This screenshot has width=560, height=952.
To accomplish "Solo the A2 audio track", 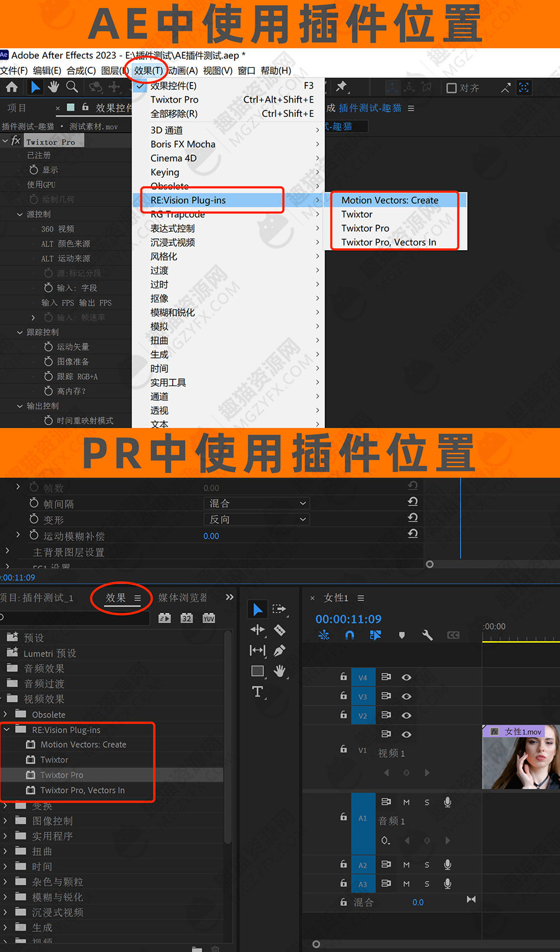I will pyautogui.click(x=427, y=865).
